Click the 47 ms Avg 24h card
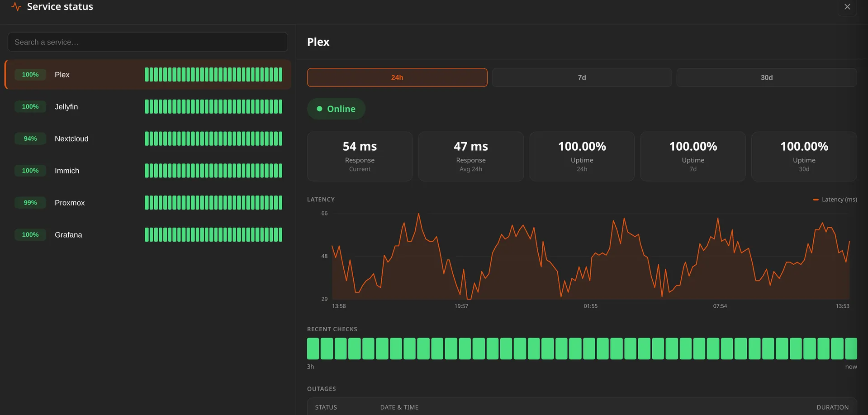868x415 pixels. (x=471, y=157)
